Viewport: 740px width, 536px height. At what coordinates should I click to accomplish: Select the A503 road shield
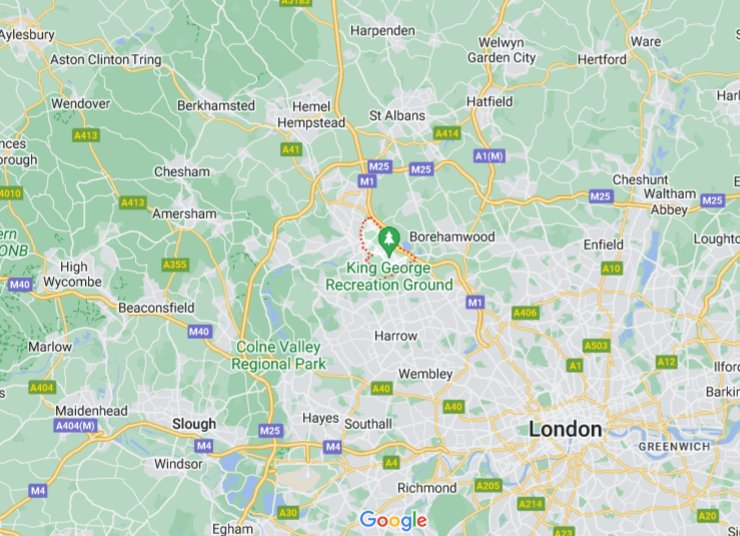[596, 345]
